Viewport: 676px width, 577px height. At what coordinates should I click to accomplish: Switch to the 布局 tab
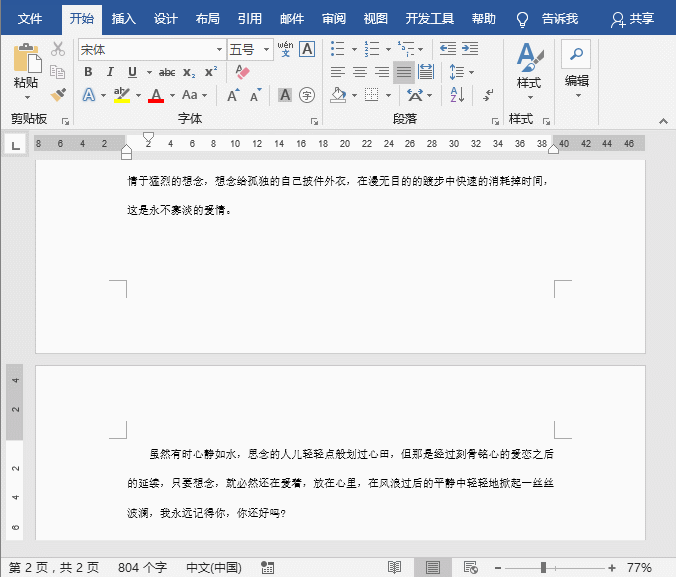click(x=207, y=19)
